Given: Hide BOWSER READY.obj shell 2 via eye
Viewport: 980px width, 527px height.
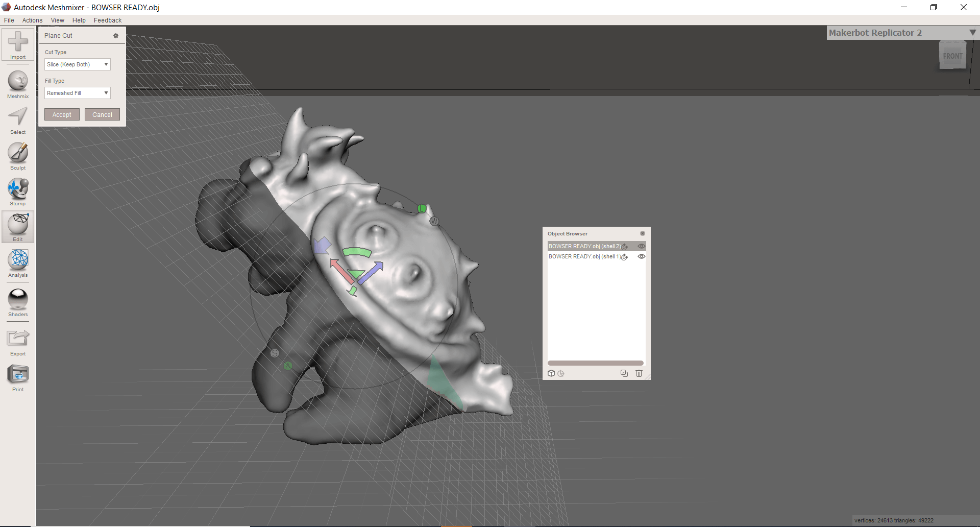Looking at the screenshot, I should [x=642, y=246].
